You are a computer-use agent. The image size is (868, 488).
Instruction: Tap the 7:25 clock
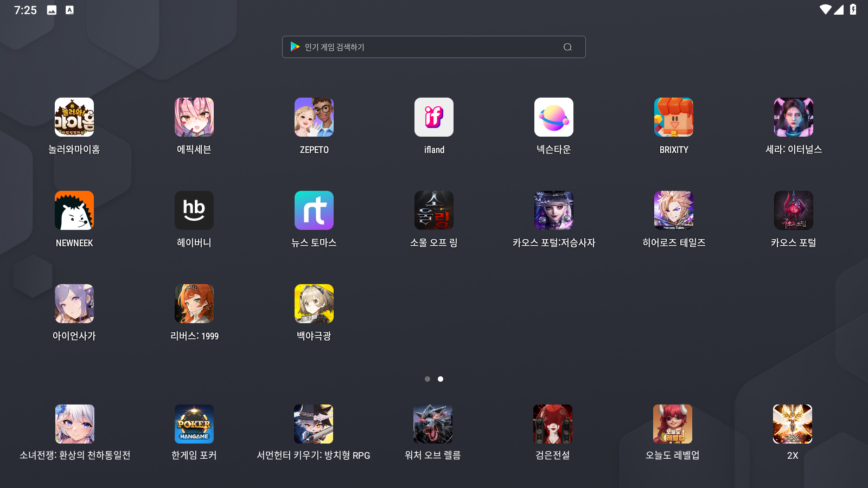25,10
